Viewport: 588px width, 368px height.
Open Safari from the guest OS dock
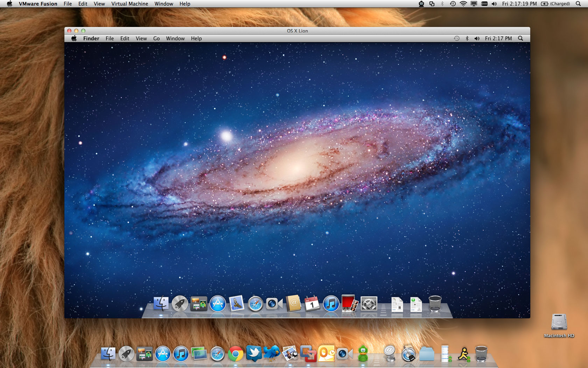click(255, 304)
